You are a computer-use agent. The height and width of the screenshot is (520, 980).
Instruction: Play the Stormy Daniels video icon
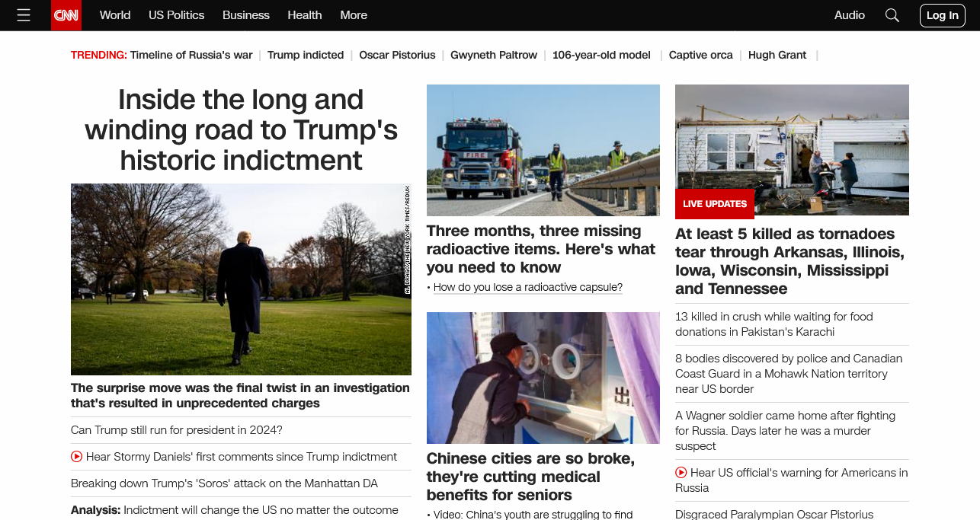click(x=76, y=457)
